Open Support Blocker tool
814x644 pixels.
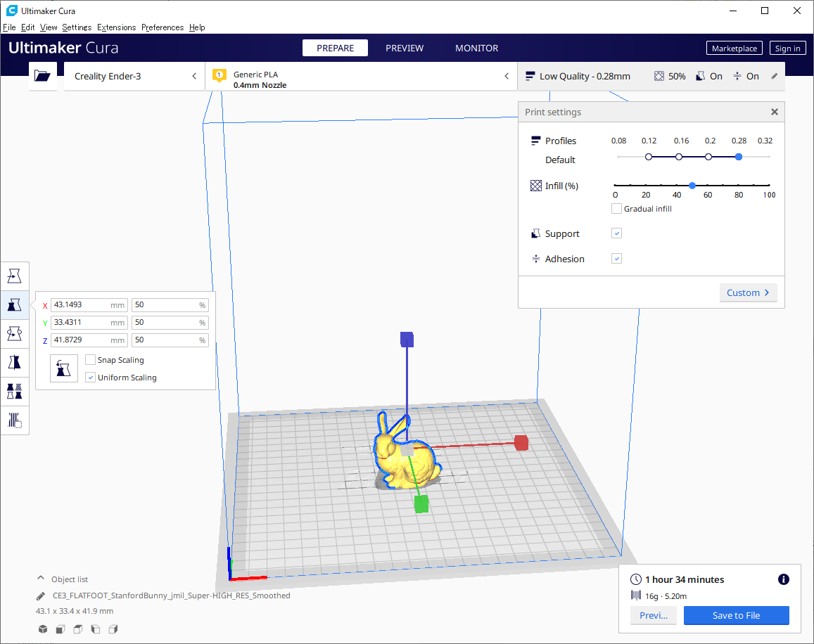coord(15,420)
